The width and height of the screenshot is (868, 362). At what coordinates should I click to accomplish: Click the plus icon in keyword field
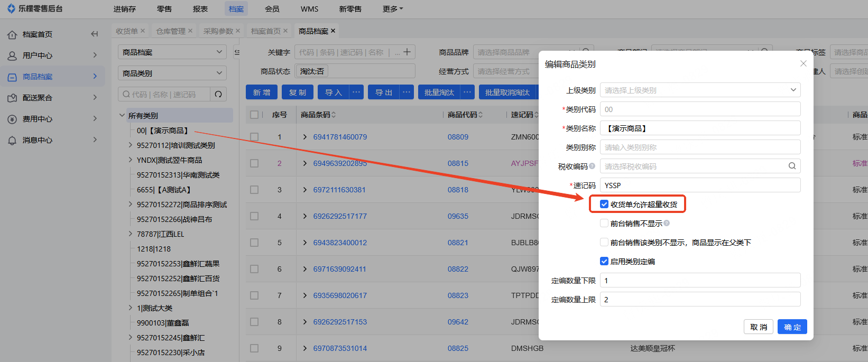tap(407, 52)
